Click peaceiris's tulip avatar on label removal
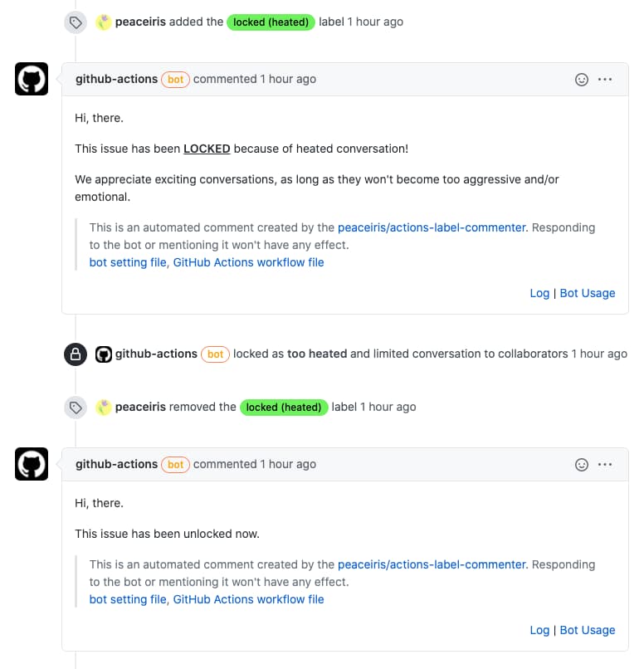 pyautogui.click(x=104, y=407)
